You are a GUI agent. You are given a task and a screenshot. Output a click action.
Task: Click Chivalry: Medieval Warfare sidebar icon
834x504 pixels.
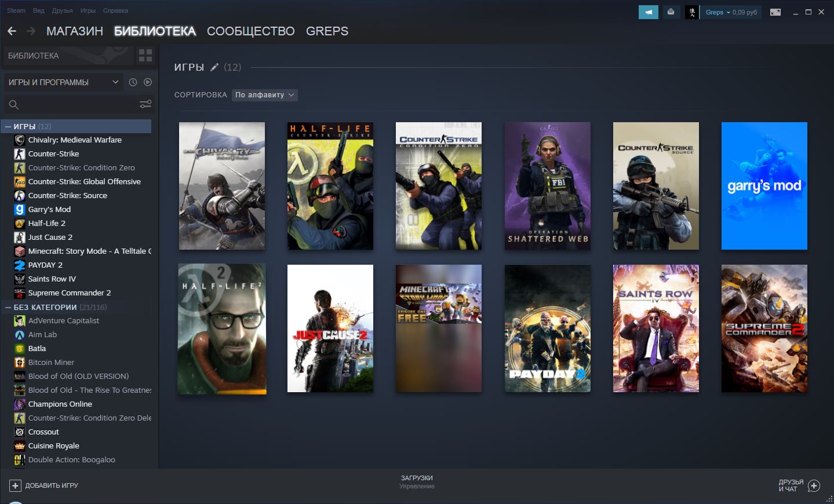pyautogui.click(x=20, y=140)
